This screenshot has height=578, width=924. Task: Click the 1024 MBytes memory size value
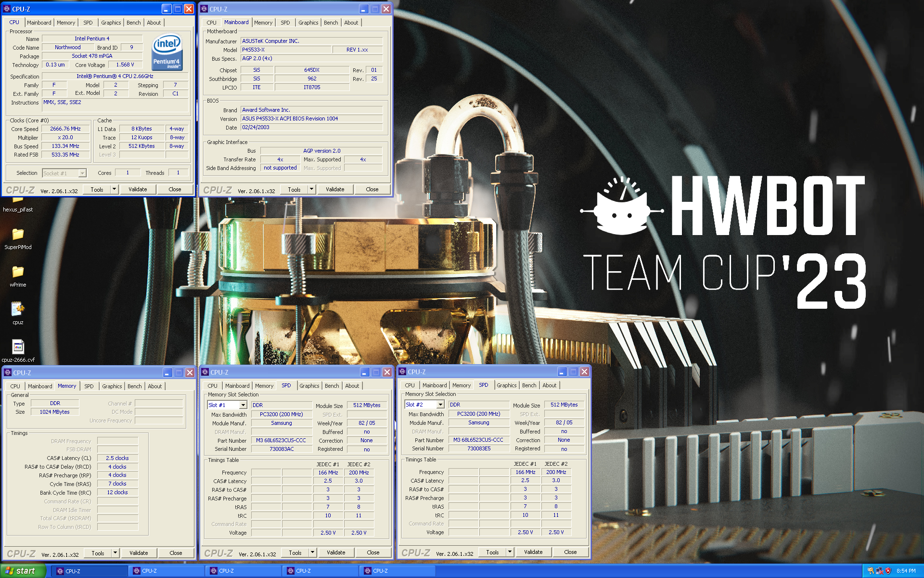tap(55, 412)
